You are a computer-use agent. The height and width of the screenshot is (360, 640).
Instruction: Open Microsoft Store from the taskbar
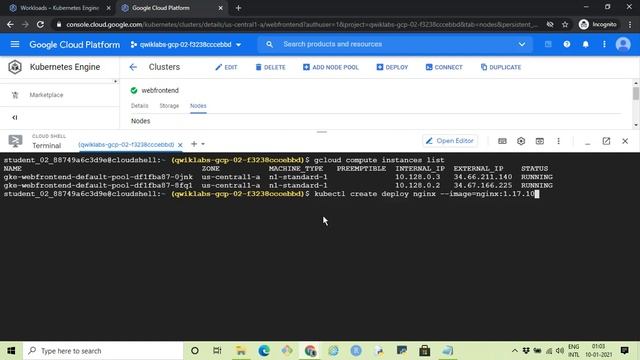tap(424, 351)
